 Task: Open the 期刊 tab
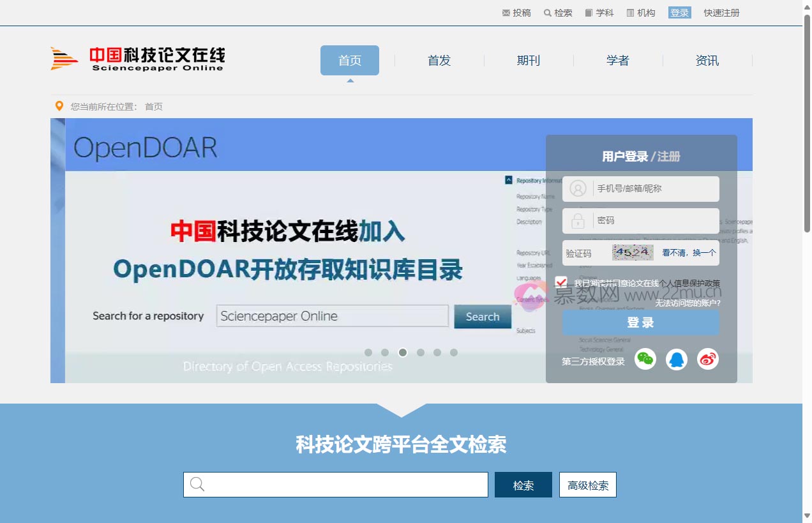[529, 61]
